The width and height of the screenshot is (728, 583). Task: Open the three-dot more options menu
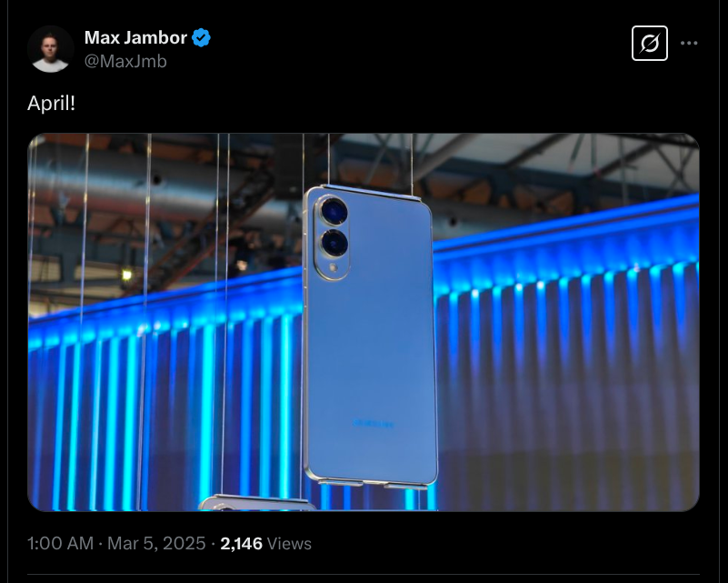[x=689, y=44]
